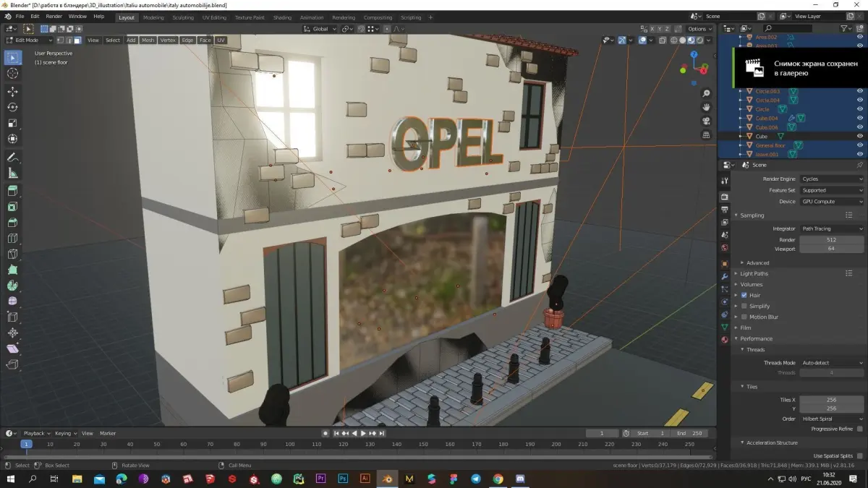Switch to the UV Editing workspace tab
Viewport: 868px width, 488px height.
214,17
